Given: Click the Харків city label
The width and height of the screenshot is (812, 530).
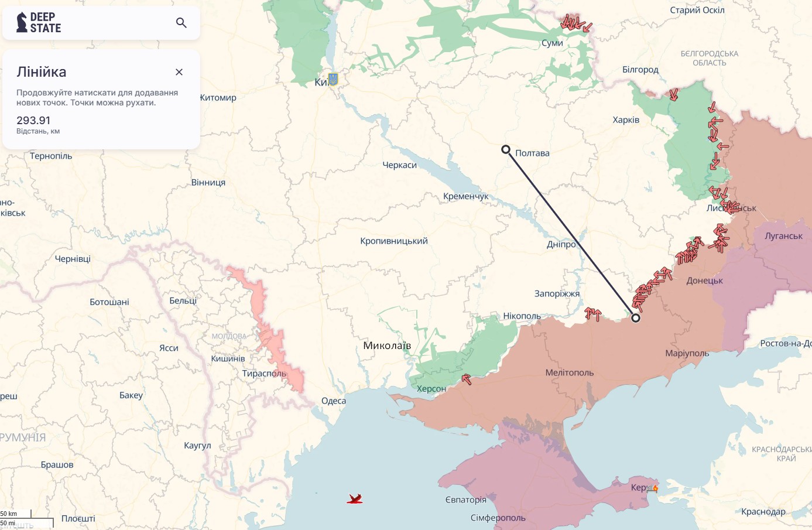Looking at the screenshot, I should [x=626, y=120].
